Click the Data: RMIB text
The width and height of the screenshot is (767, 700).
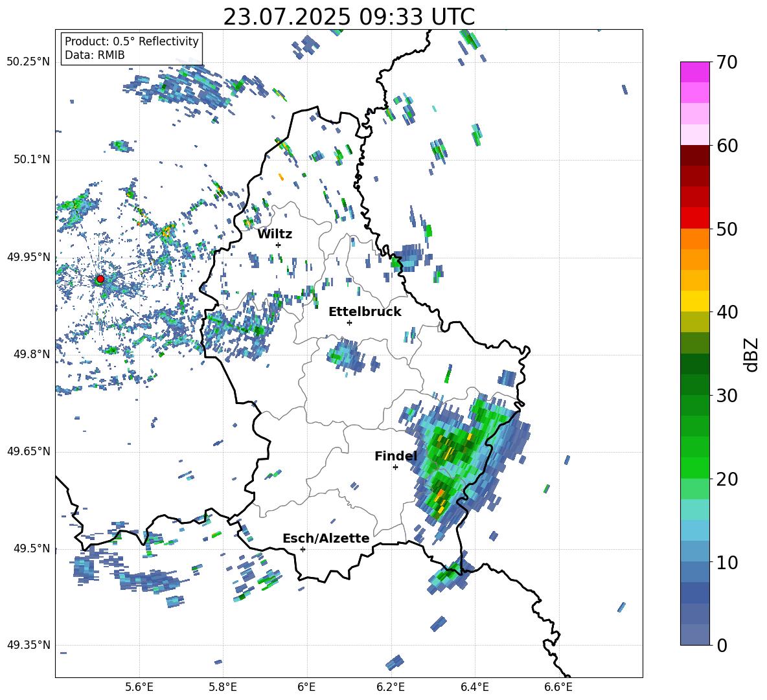(x=95, y=55)
